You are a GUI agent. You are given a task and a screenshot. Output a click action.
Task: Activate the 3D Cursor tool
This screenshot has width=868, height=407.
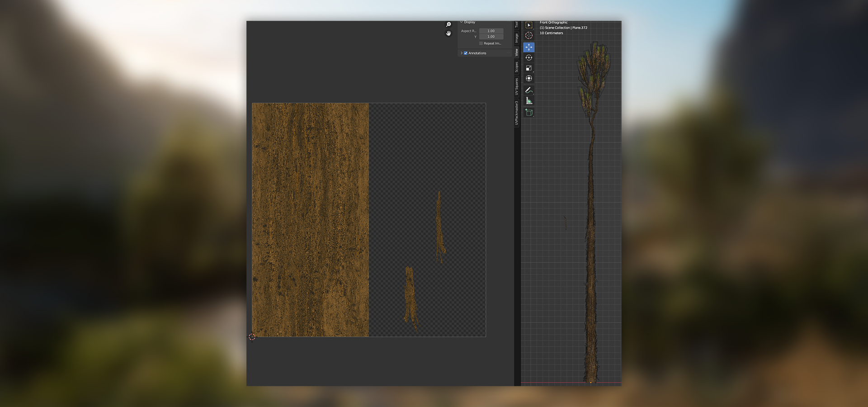528,36
